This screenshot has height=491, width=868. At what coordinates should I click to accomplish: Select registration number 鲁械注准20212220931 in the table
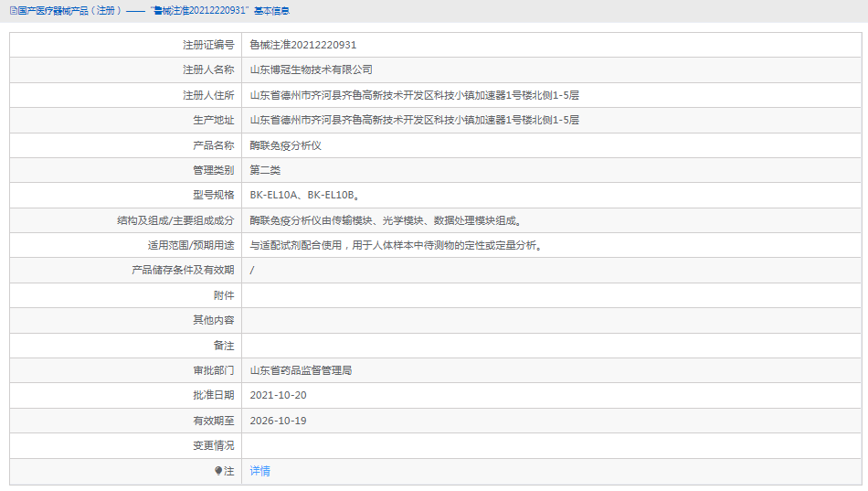click(302, 45)
